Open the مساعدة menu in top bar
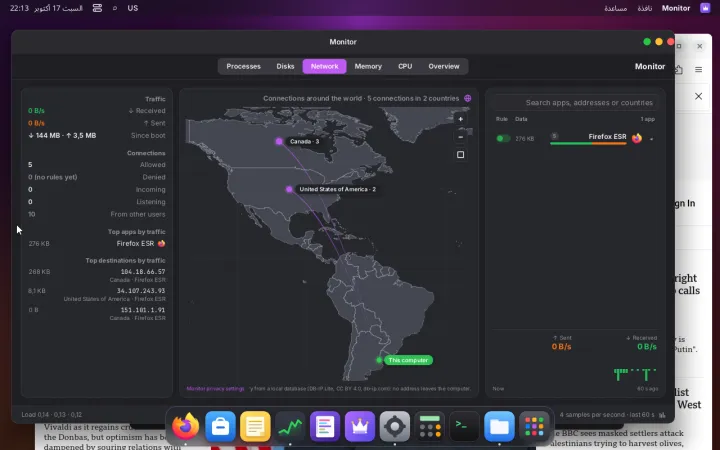The height and width of the screenshot is (450, 720). (615, 8)
